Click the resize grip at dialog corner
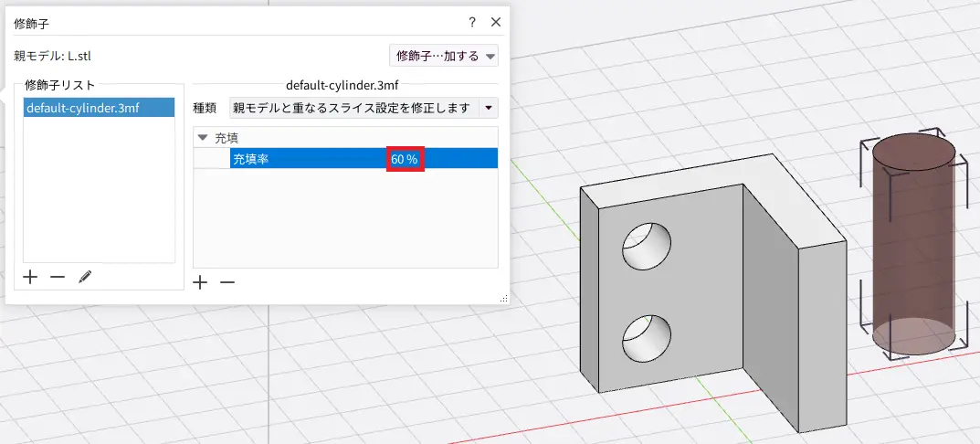980x444 pixels. click(x=503, y=298)
